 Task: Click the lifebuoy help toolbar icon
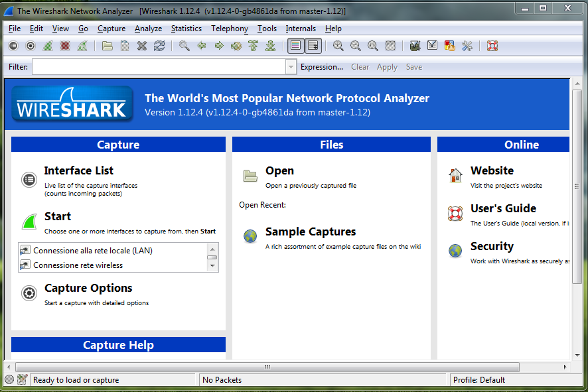coord(492,46)
